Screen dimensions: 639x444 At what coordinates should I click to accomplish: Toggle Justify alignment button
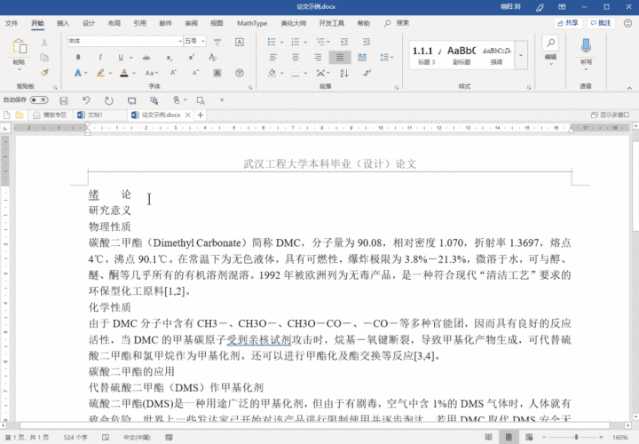tap(339, 57)
